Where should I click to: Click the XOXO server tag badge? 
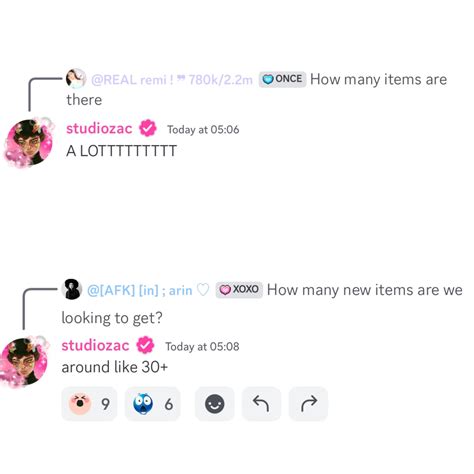pyautogui.click(x=239, y=289)
